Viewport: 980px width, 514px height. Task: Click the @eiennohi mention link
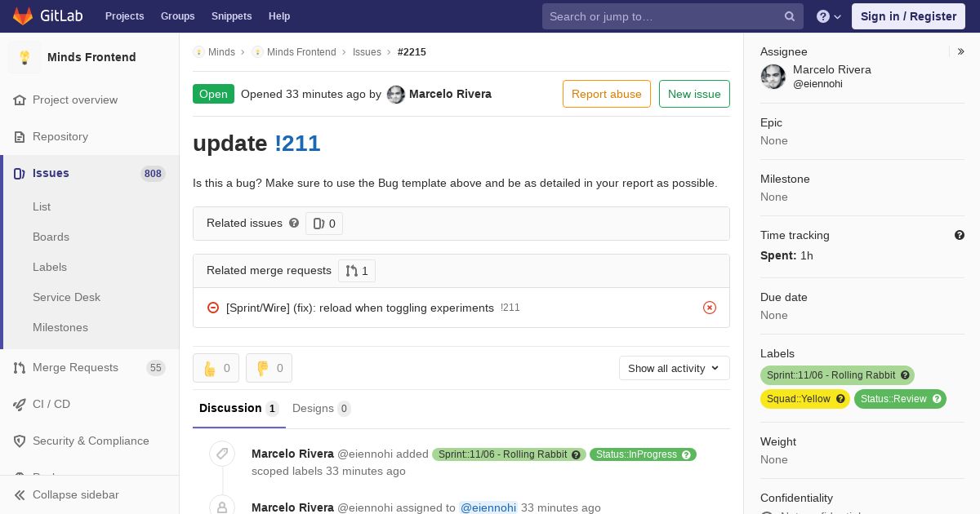[x=488, y=507]
